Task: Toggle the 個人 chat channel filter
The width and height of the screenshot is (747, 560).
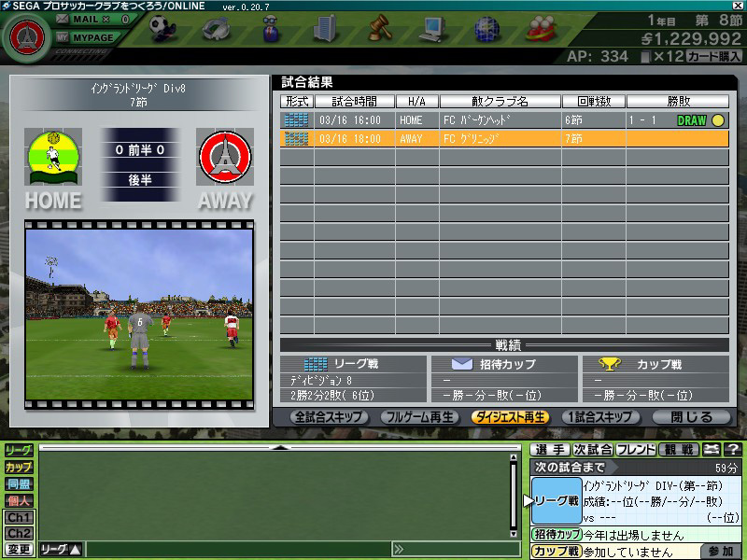Action: (19, 500)
